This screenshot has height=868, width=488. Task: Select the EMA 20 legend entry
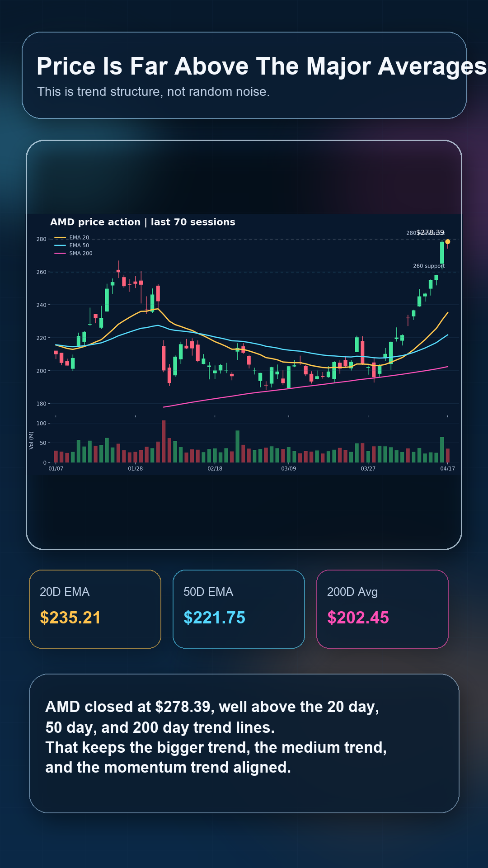(x=72, y=237)
